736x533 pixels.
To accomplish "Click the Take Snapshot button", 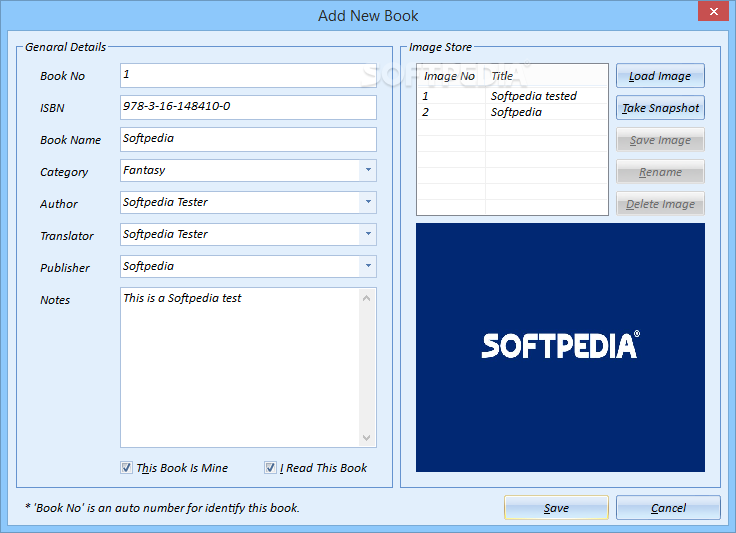I will [x=660, y=107].
